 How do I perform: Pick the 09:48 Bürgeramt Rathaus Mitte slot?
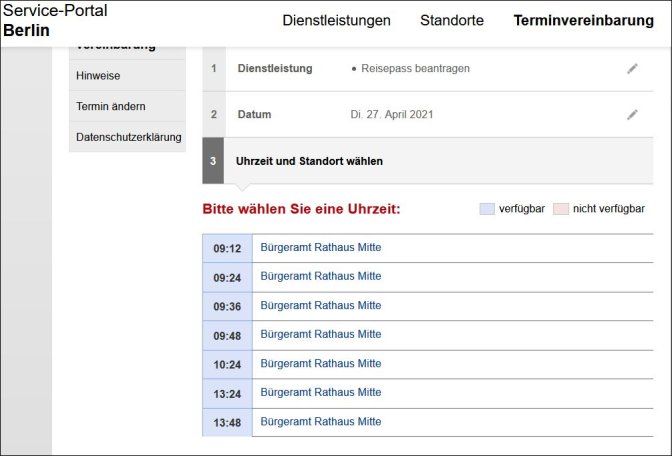[321, 334]
